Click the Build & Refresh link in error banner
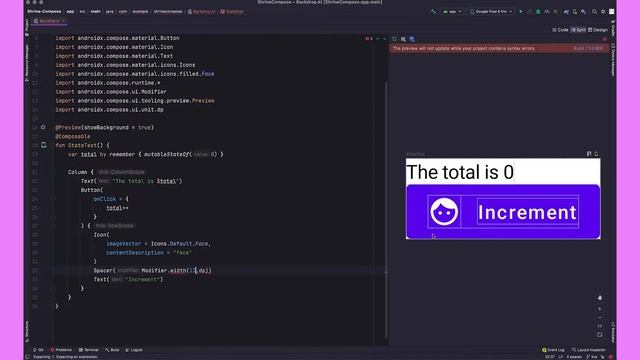Viewport: 640px width, 360px height. pyautogui.click(x=588, y=48)
